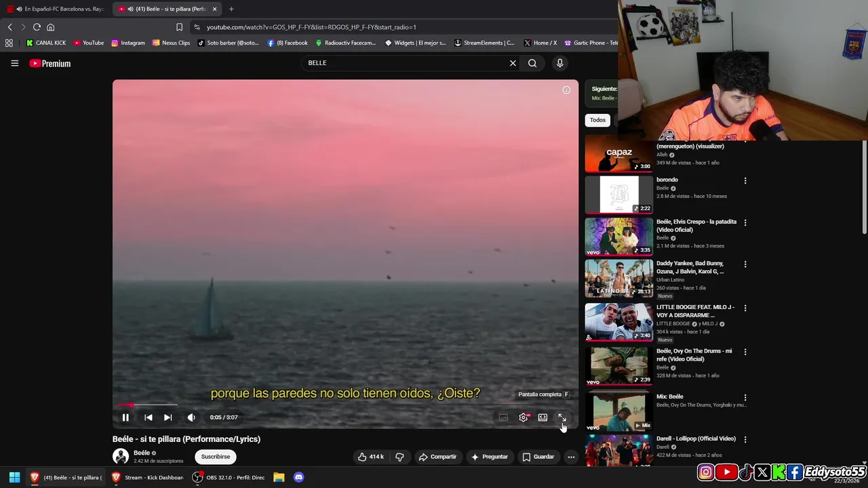Open the Instagram bookmark

[128, 43]
